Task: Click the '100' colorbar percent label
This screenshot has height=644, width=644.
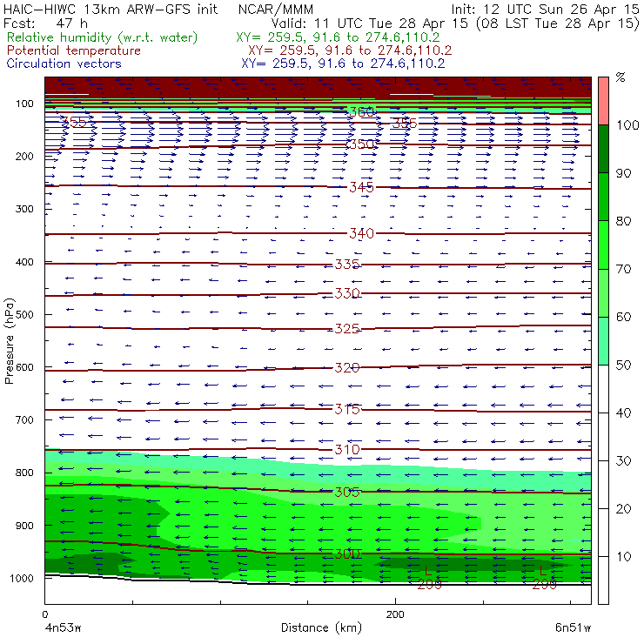Action: pyautogui.click(x=628, y=124)
